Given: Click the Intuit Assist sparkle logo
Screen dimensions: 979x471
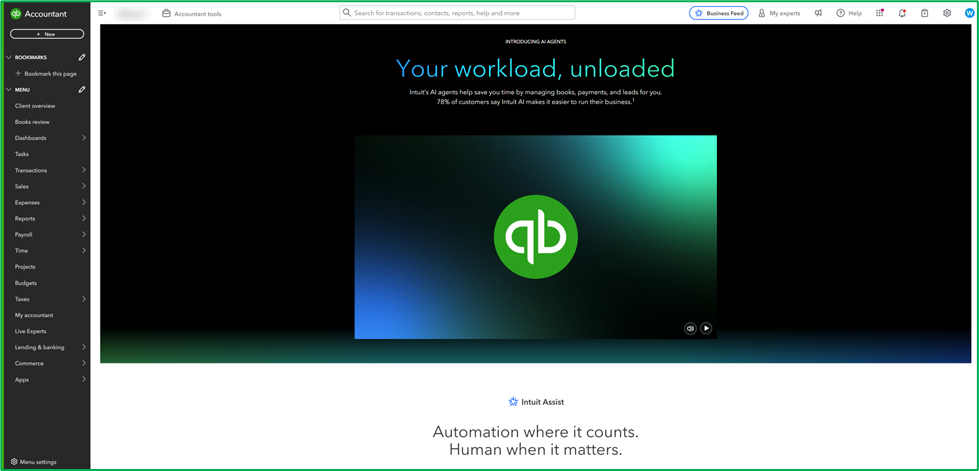Looking at the screenshot, I should (x=513, y=402).
